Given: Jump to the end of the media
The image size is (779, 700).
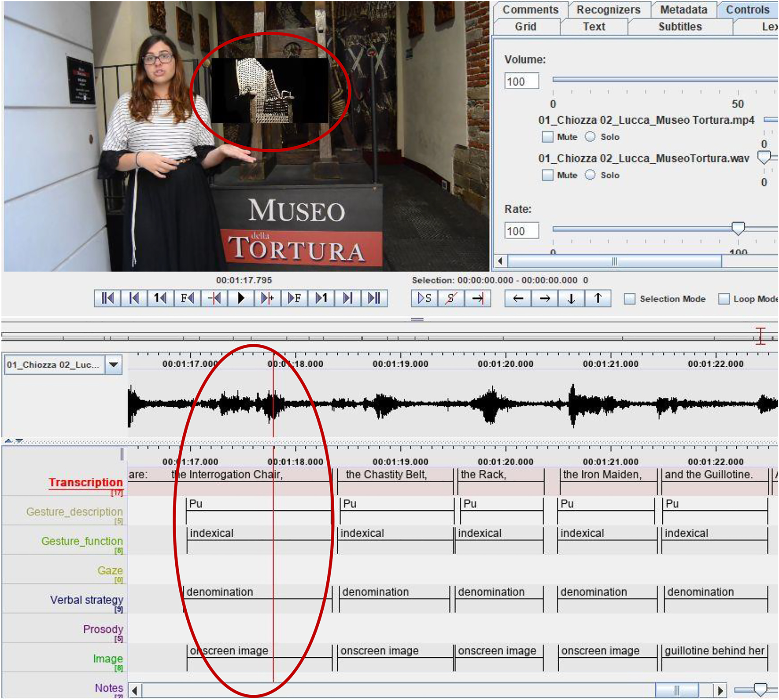Looking at the screenshot, I should (x=375, y=298).
